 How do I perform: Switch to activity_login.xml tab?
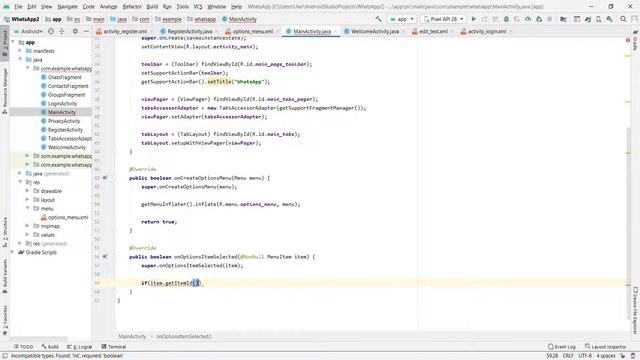(486, 31)
